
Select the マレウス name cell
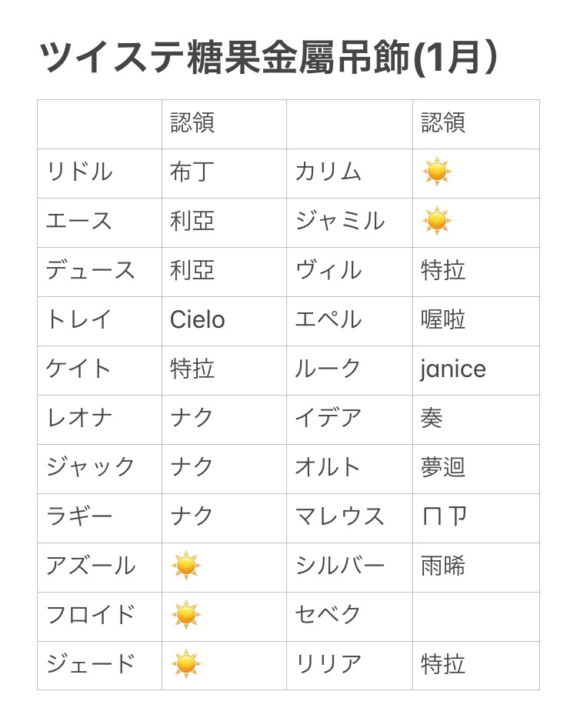(349, 518)
